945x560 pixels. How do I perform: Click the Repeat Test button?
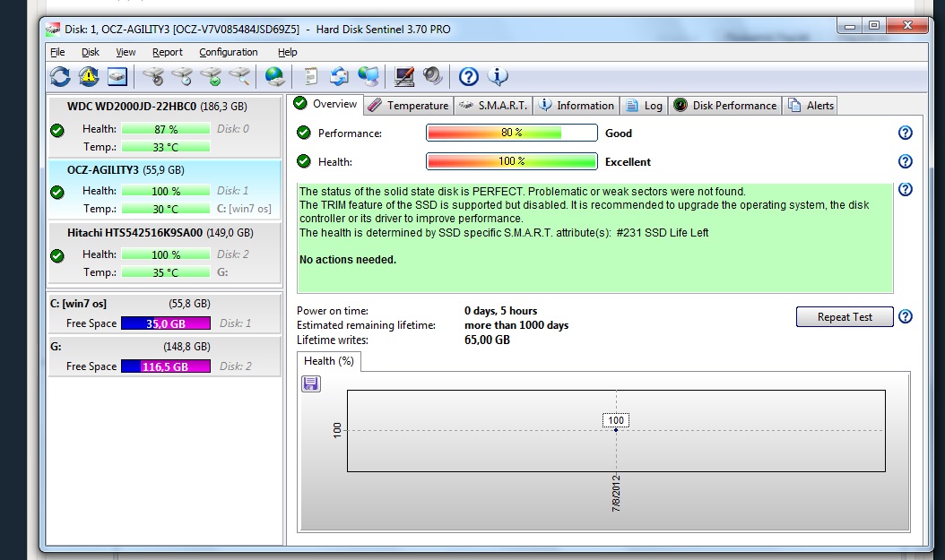pyautogui.click(x=845, y=316)
